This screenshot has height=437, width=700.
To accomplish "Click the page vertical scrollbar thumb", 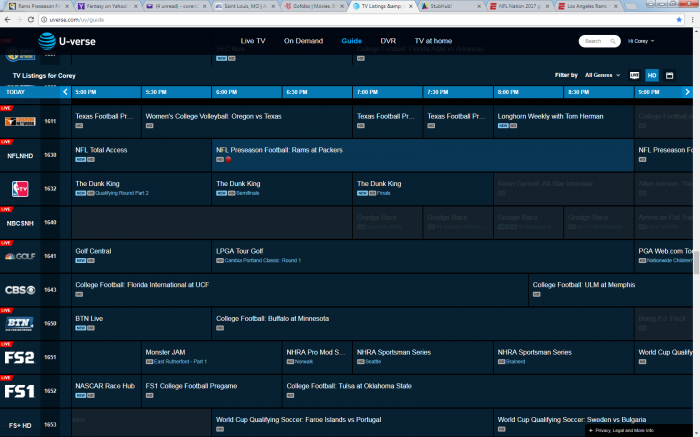I will (696, 262).
